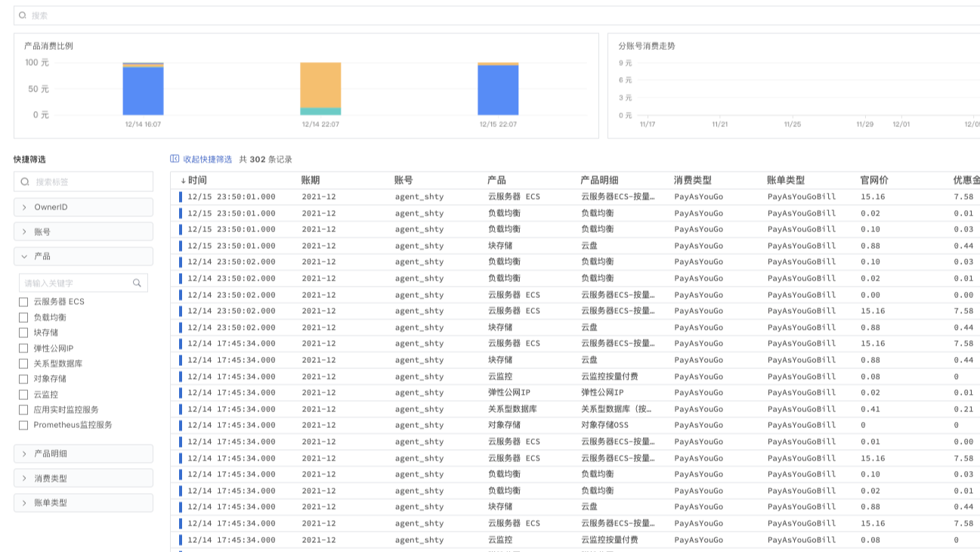
Task: Click the search magnifier icon in the top search bar
Action: tap(23, 14)
